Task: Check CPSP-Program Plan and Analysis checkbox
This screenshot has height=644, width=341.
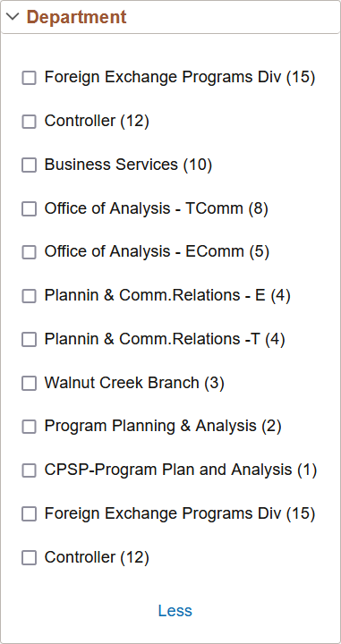Action: click(29, 470)
